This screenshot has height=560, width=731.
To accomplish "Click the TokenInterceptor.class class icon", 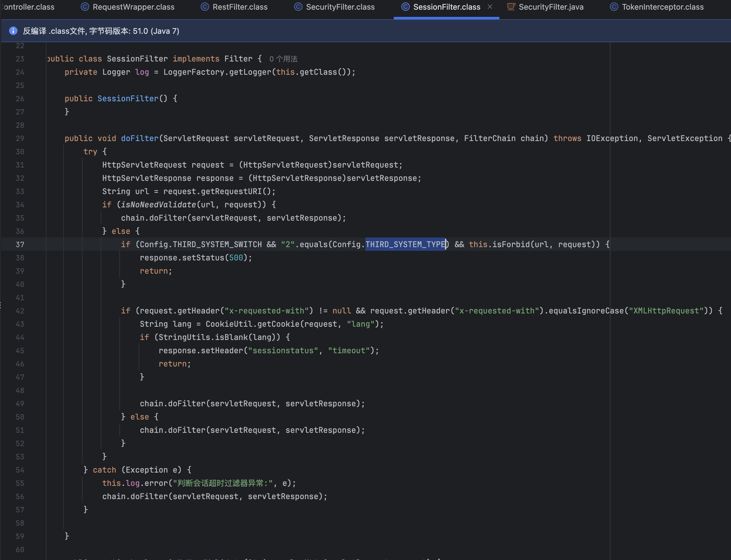I will tap(614, 7).
